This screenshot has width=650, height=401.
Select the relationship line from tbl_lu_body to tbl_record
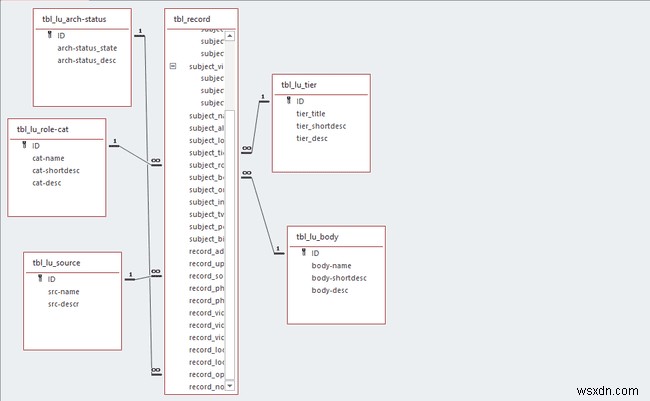tap(263, 215)
